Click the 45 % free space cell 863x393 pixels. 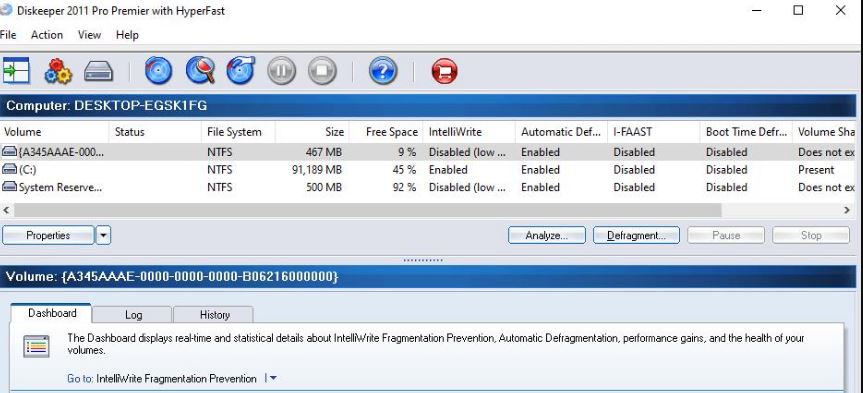[x=405, y=170]
